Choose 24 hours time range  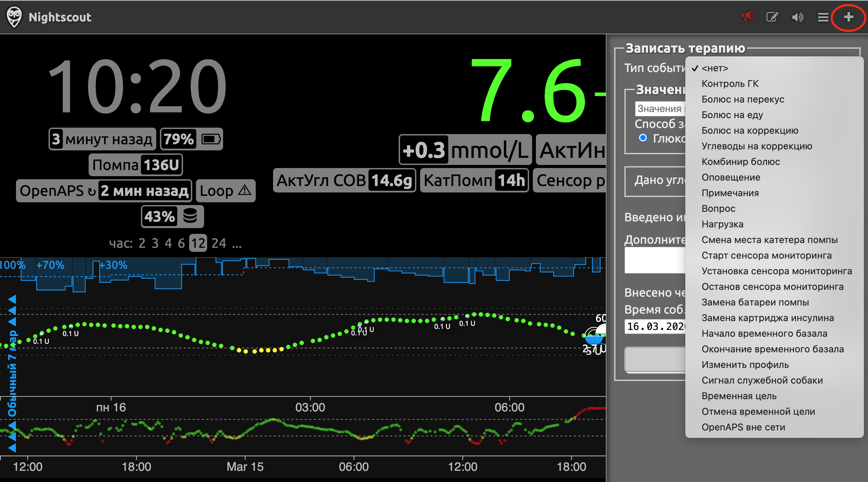pos(219,243)
